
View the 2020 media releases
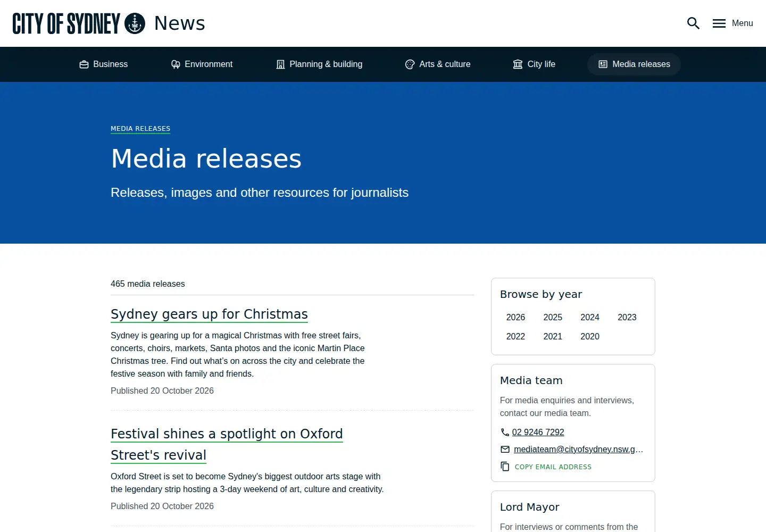tap(590, 337)
